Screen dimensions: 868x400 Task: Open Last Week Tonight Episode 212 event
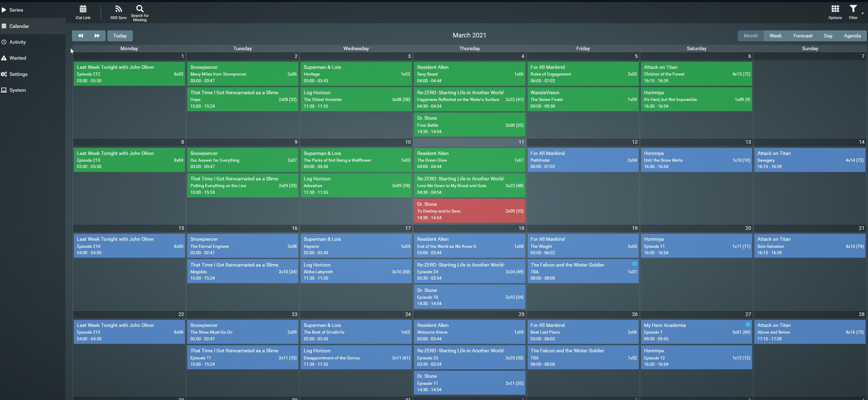point(129,74)
